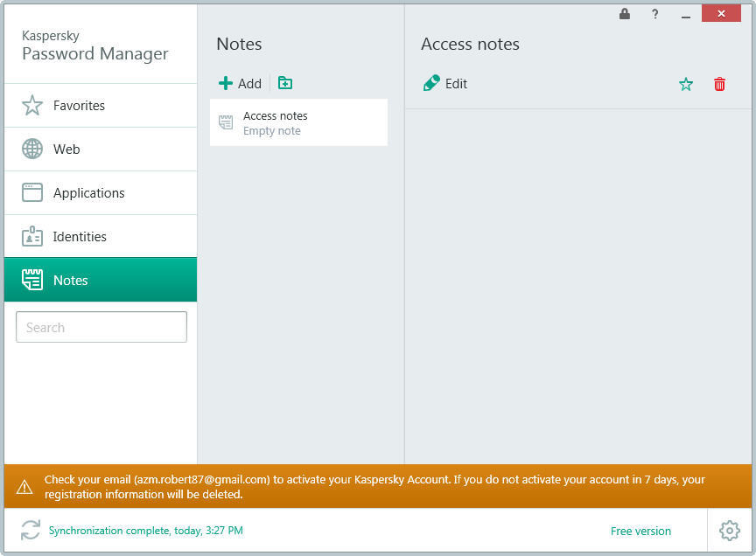Delete the note with the red trash icon
This screenshot has width=756, height=556.
pos(719,84)
